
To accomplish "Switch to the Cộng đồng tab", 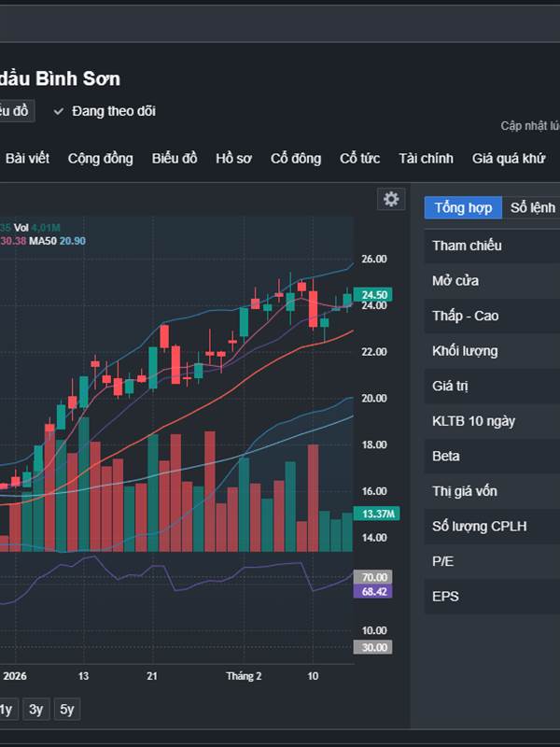I will 100,158.
